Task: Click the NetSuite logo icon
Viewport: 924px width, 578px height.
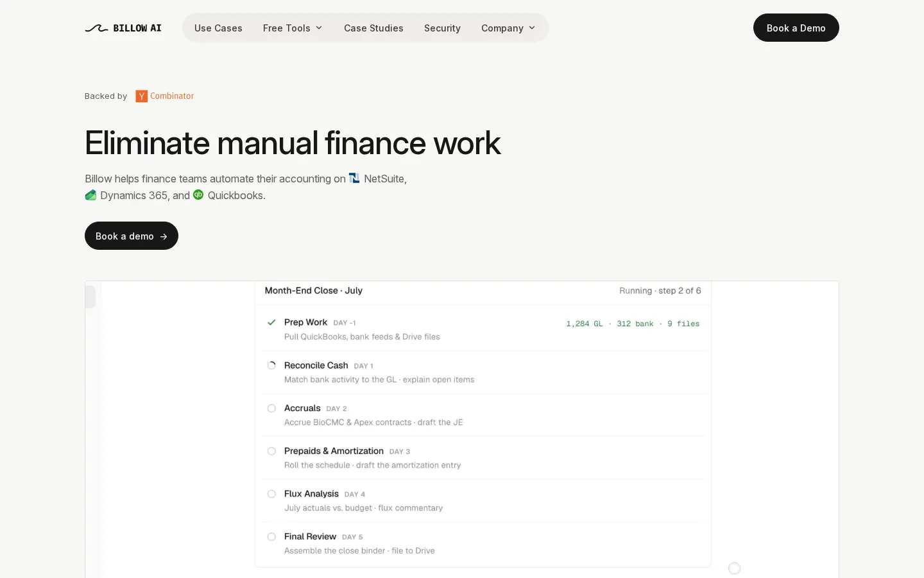Action: [354, 178]
